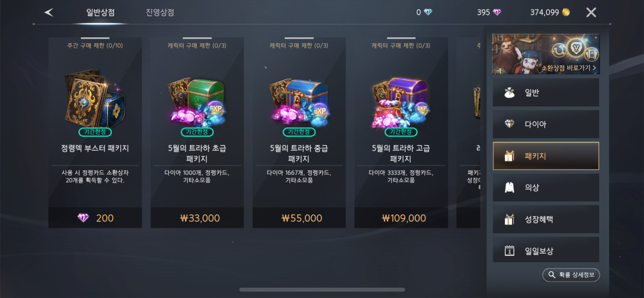
Task: Click the blue diamond currency icon
Action: (x=428, y=12)
